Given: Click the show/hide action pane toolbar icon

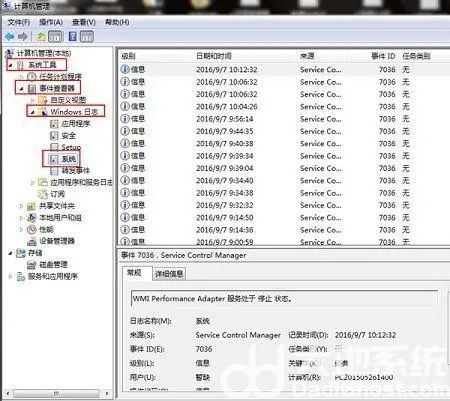Looking at the screenshot, I should coord(87,36).
